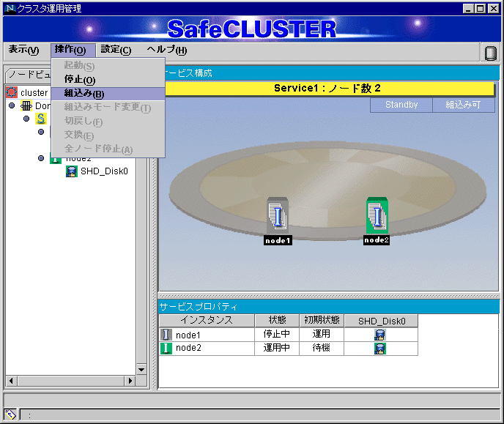Click the node1 row SHD_Disk0 disk icon
The width and height of the screenshot is (504, 424).
pyautogui.click(x=379, y=335)
